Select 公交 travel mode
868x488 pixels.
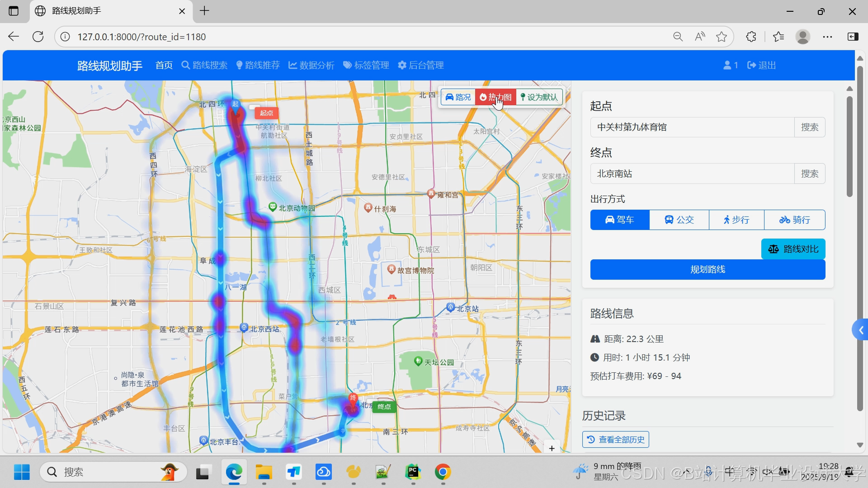coord(679,220)
